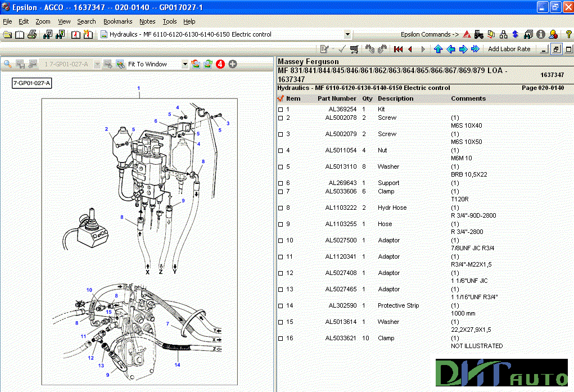
Task: Click the red circled 4 badge on the toolbar
Action: (220, 64)
